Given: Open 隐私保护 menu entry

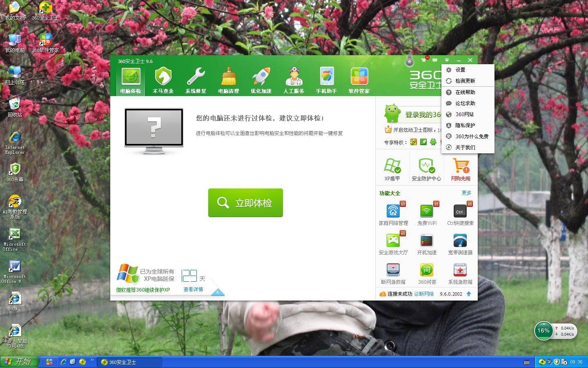Looking at the screenshot, I should click(x=468, y=126).
